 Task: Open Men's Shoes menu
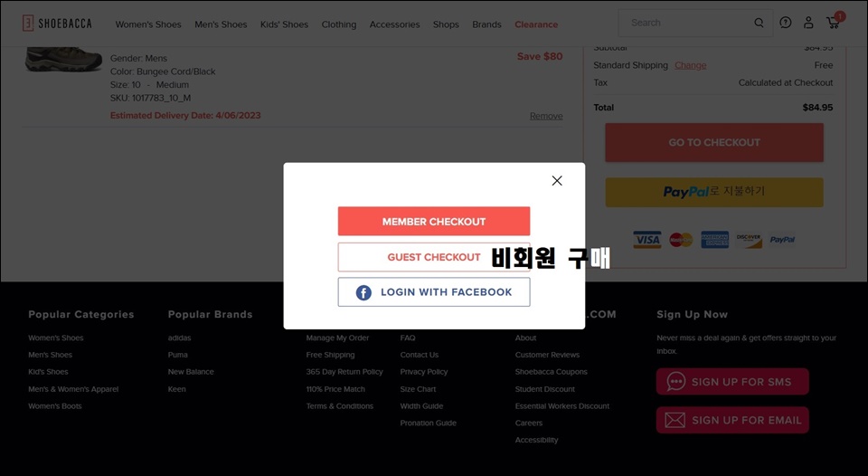[x=221, y=24]
